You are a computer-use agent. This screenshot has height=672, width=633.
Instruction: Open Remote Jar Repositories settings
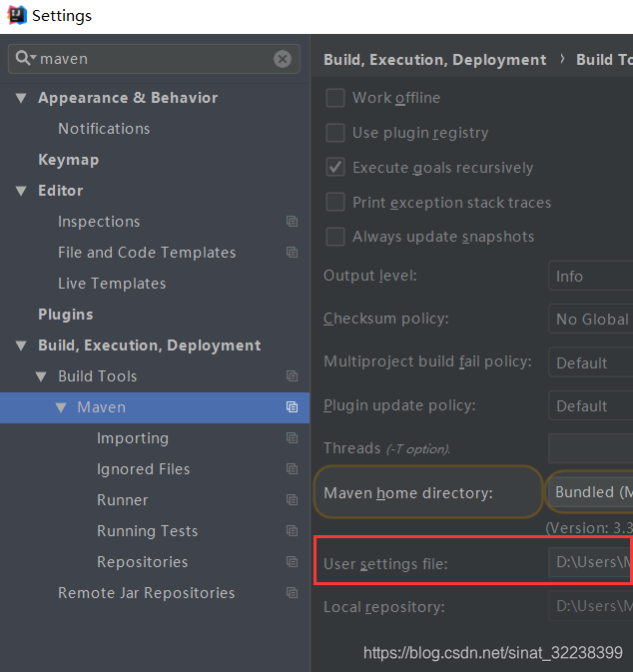click(x=147, y=593)
